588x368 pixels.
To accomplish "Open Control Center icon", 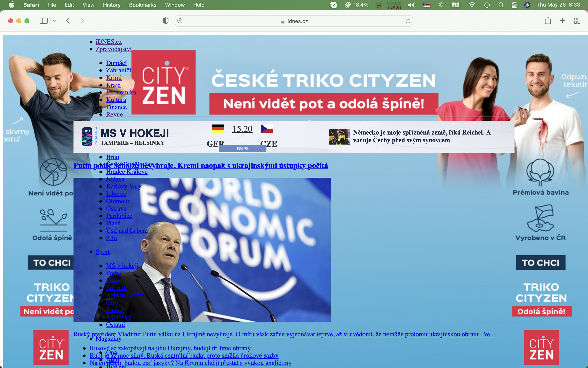I will coord(514,5).
